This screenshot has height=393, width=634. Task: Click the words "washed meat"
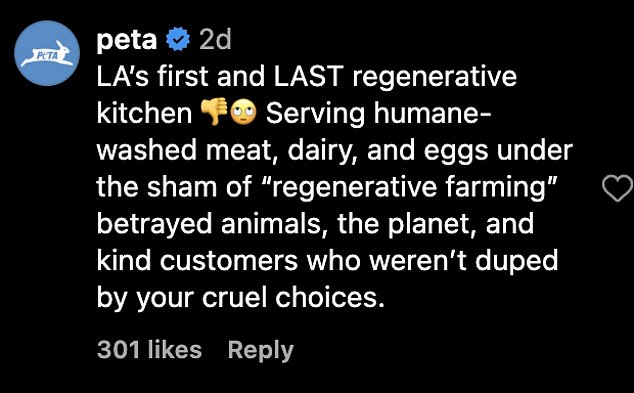187,150
